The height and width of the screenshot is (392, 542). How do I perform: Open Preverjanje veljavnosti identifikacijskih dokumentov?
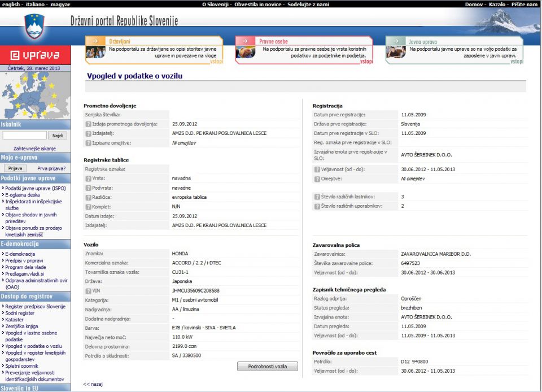(34, 376)
